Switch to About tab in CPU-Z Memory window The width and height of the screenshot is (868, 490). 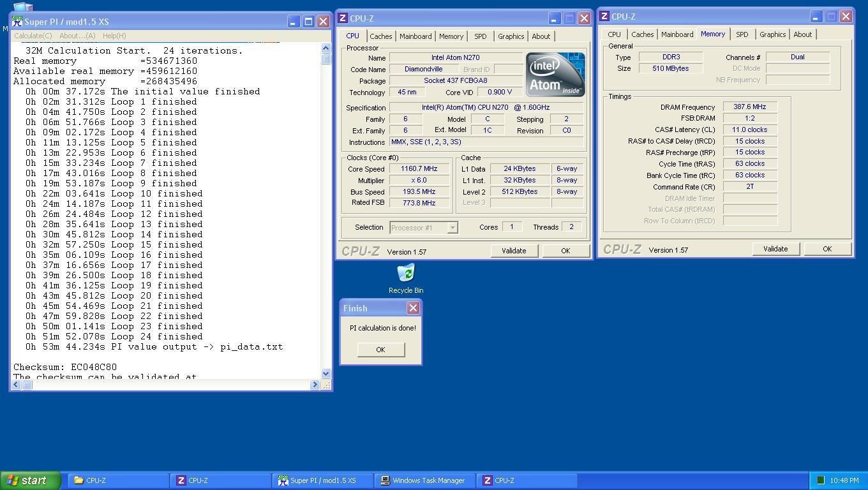coord(802,34)
